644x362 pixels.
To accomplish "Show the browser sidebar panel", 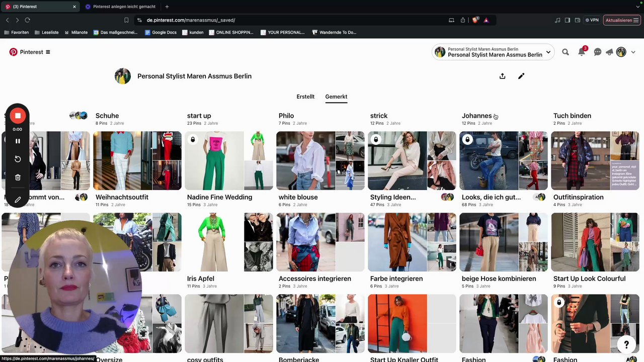I will click(568, 20).
